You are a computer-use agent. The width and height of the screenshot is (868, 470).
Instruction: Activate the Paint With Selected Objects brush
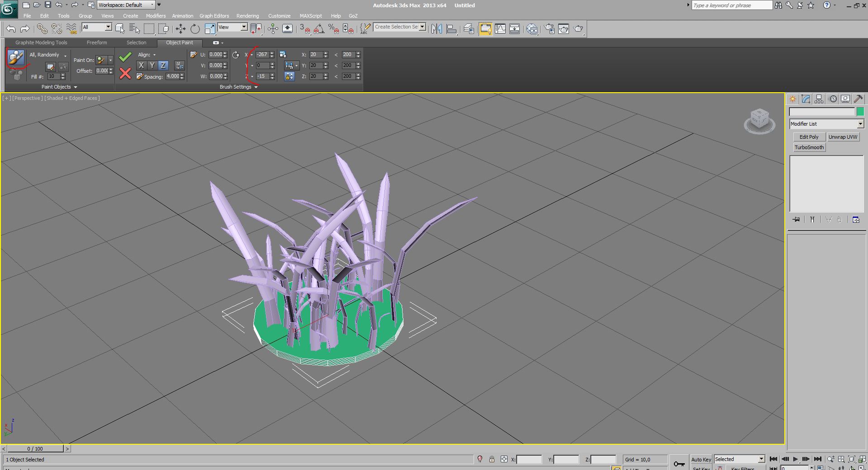coord(16,57)
